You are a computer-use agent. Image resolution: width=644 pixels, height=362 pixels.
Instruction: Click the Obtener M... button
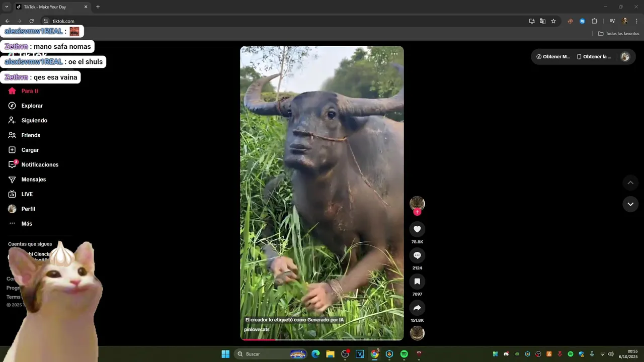click(x=553, y=57)
